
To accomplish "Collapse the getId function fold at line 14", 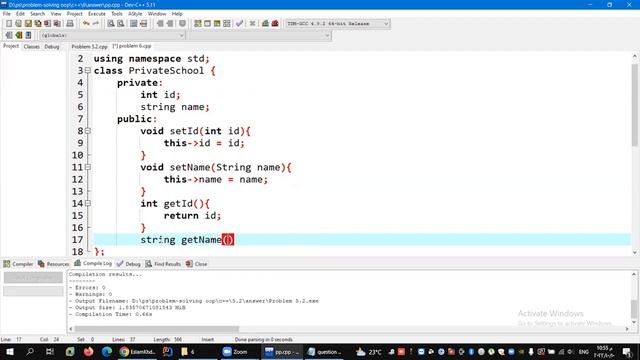I will pyautogui.click(x=88, y=203).
